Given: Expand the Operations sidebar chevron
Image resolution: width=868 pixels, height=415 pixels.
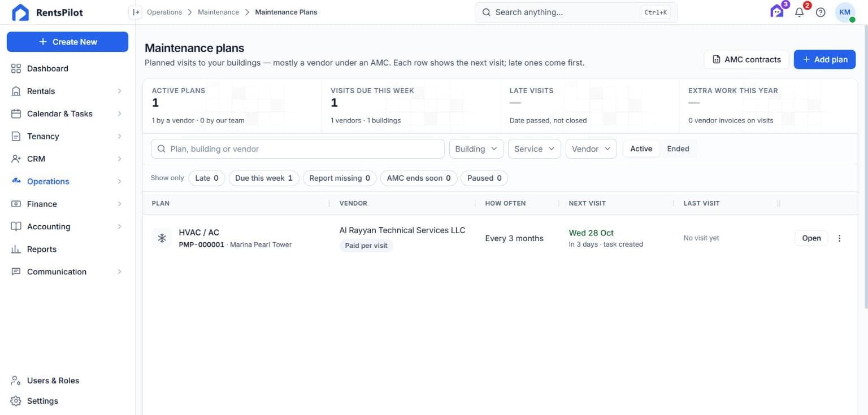Looking at the screenshot, I should pyautogui.click(x=119, y=181).
